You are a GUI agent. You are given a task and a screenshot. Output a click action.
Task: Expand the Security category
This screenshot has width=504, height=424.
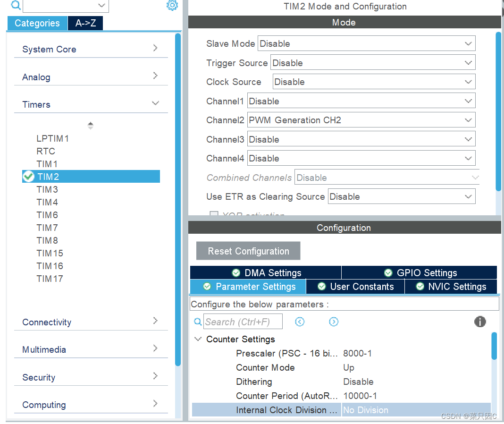[x=91, y=377]
